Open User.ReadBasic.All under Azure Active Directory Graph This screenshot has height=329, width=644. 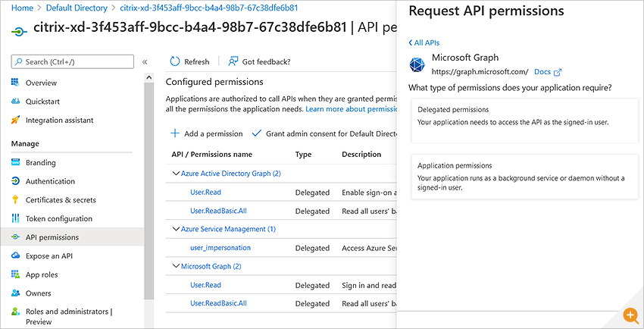218,211
